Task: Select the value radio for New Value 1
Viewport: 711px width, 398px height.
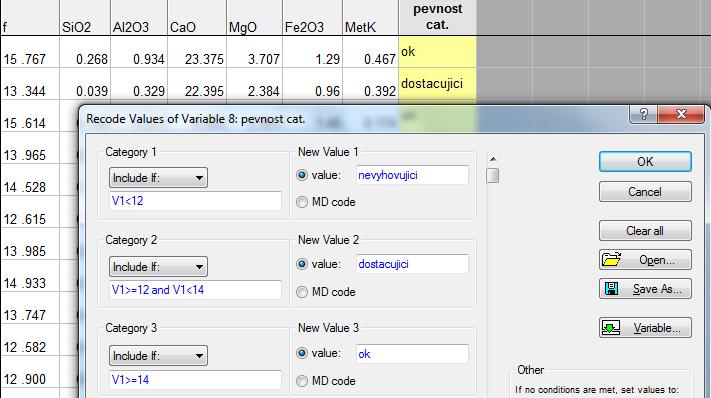Action: coord(302,175)
